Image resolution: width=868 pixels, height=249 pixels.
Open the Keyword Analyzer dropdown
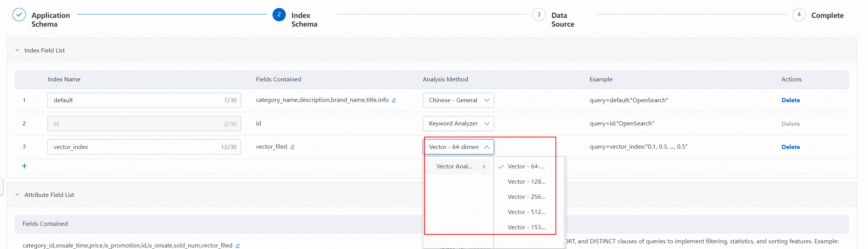(x=458, y=124)
